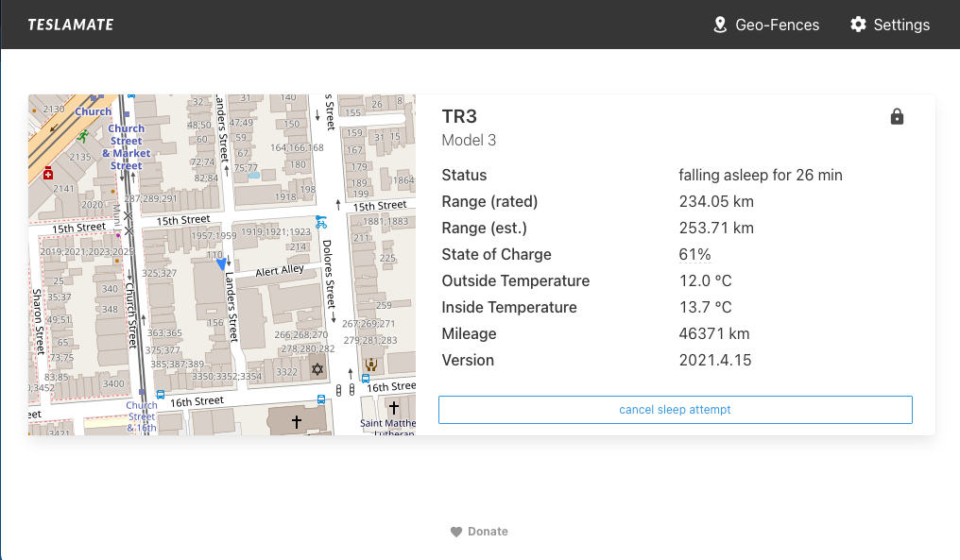Click the TESLAMATE logo
This screenshot has width=960, height=560.
[70, 24]
